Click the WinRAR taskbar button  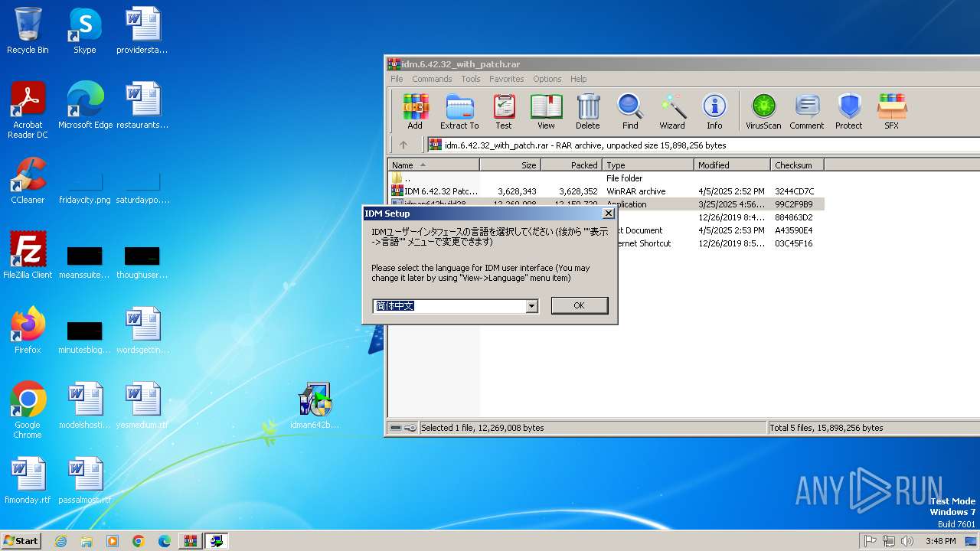click(x=191, y=541)
